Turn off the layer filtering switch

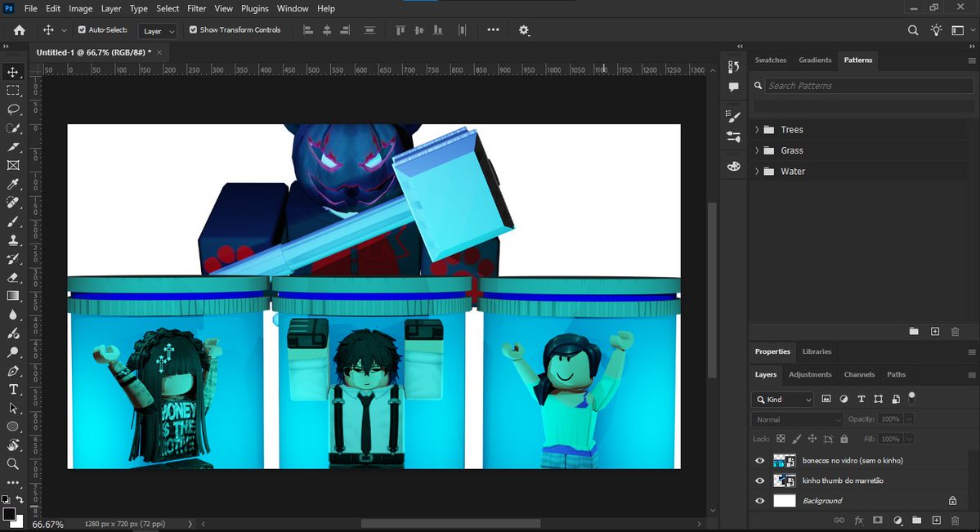click(x=912, y=396)
